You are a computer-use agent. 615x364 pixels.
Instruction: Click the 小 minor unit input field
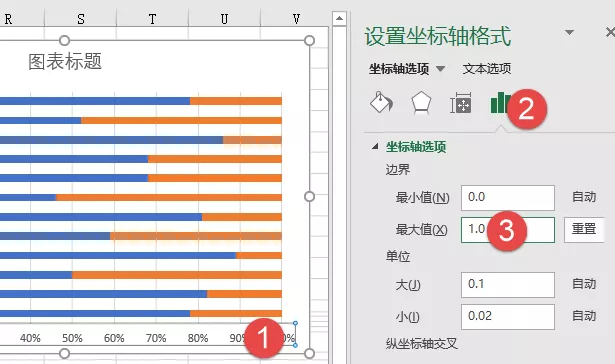[x=508, y=317]
